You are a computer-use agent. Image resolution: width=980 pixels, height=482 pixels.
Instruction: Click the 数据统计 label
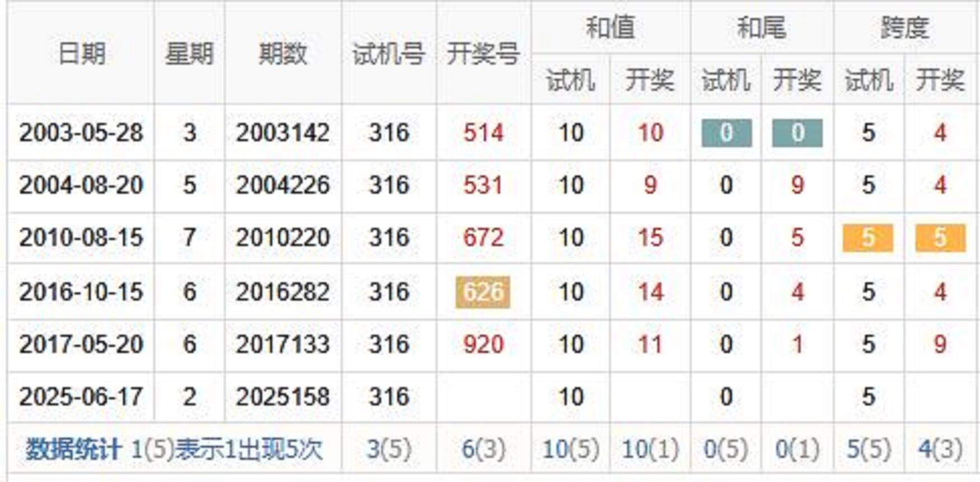(x=73, y=450)
